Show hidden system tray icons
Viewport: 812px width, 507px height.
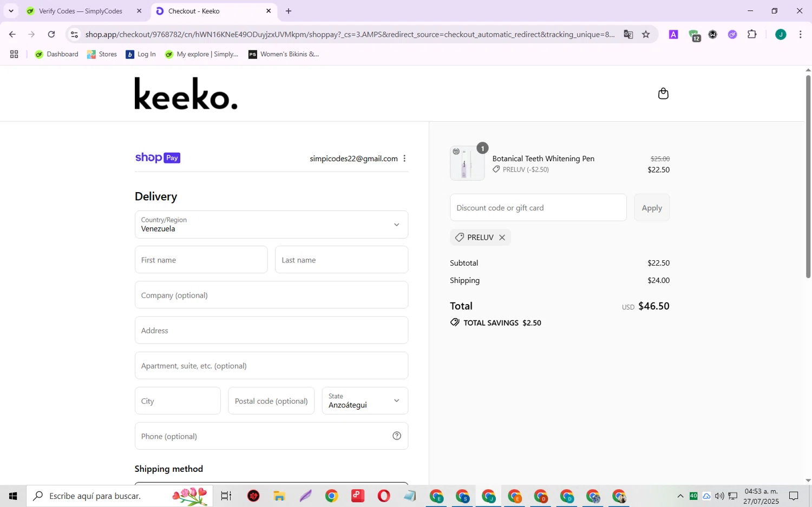click(680, 496)
